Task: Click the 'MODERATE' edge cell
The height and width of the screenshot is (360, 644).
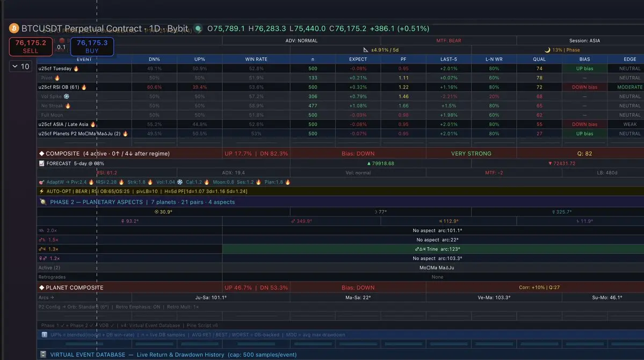Action: click(x=630, y=87)
